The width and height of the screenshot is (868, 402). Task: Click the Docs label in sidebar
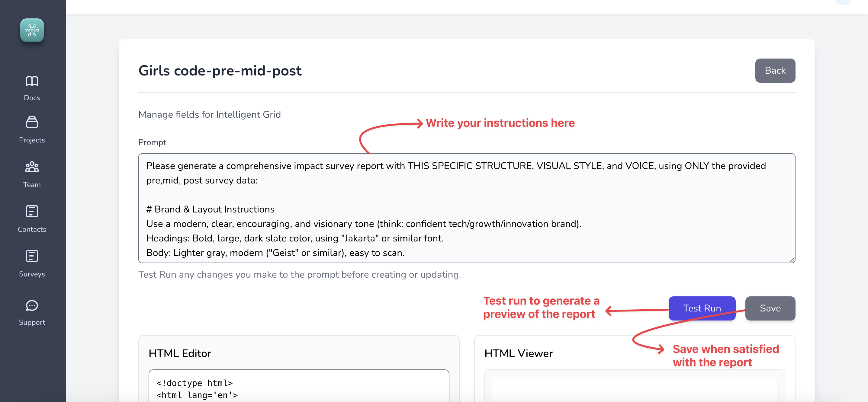32,98
